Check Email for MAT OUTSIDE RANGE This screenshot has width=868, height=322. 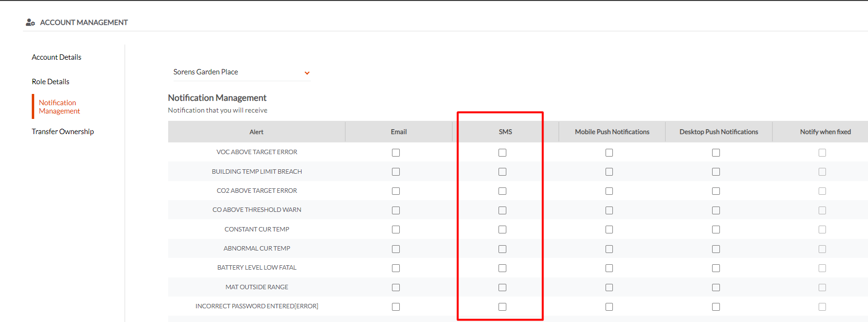[x=396, y=288]
